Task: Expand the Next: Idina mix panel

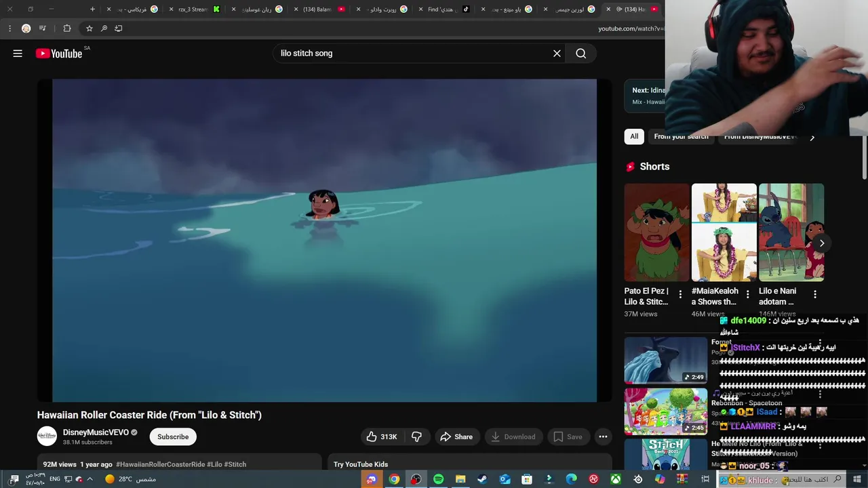Action: [x=644, y=96]
